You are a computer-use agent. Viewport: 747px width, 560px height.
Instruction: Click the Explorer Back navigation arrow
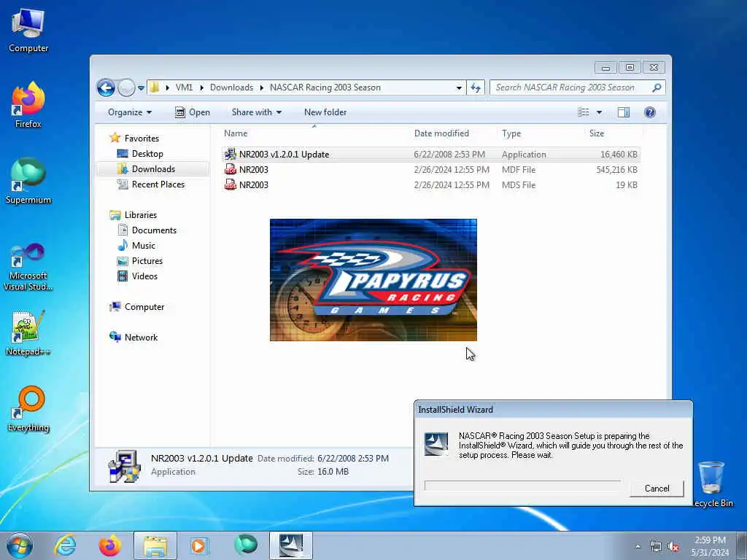(x=106, y=87)
